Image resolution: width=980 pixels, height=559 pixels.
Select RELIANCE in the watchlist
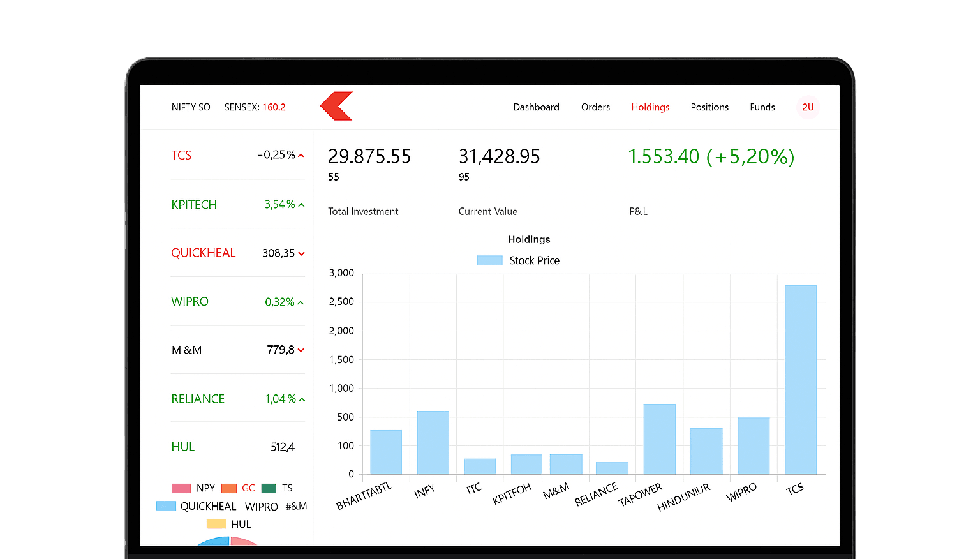[198, 399]
